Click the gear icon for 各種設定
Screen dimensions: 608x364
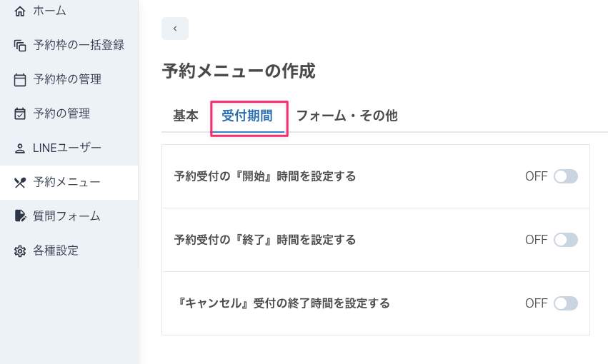click(20, 251)
